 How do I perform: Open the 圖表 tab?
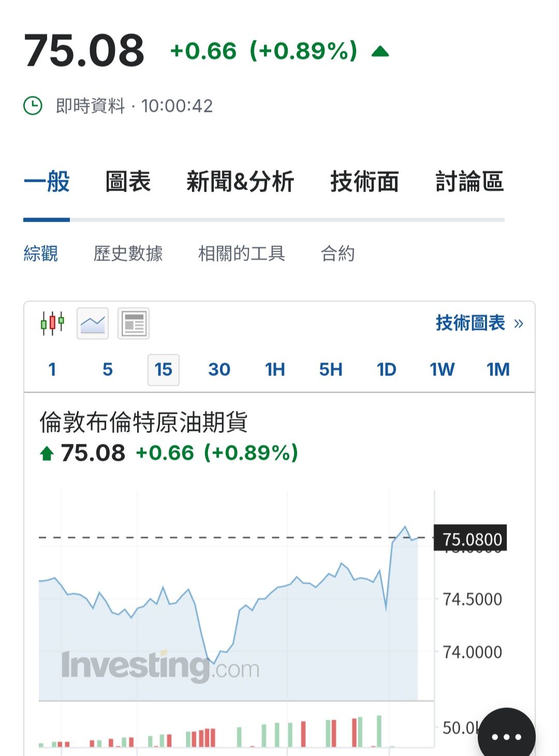[128, 182]
